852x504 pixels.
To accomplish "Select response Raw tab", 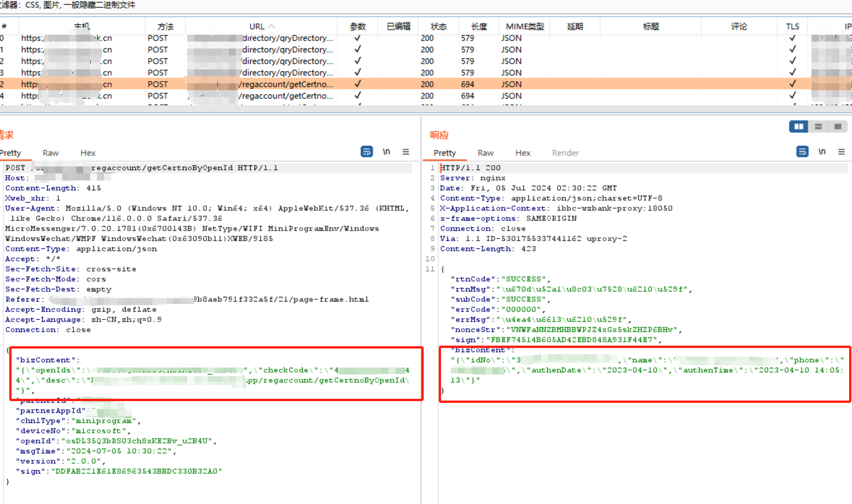I will 486,153.
